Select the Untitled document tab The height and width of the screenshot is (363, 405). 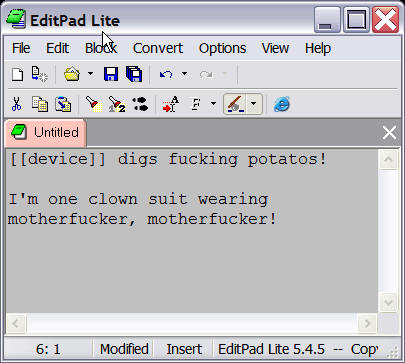tap(46, 133)
